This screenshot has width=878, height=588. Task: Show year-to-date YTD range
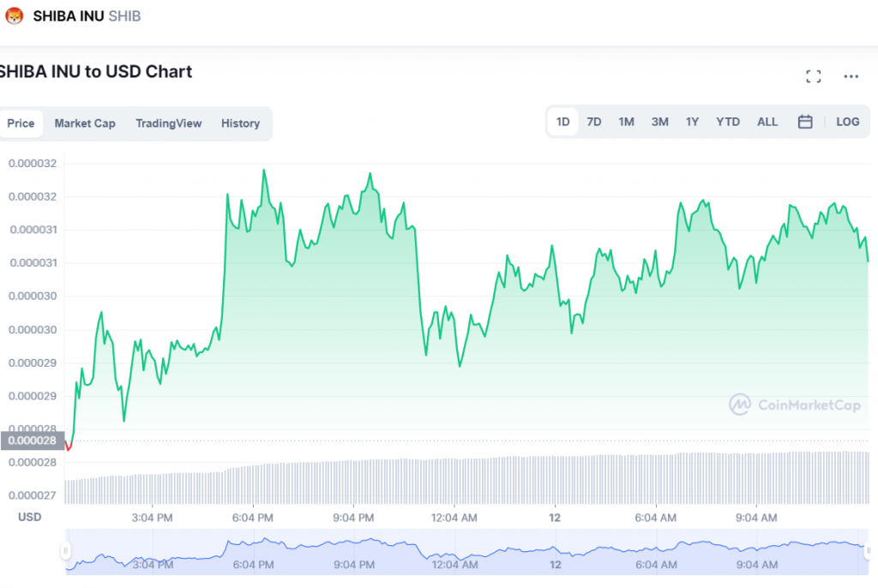pos(727,122)
